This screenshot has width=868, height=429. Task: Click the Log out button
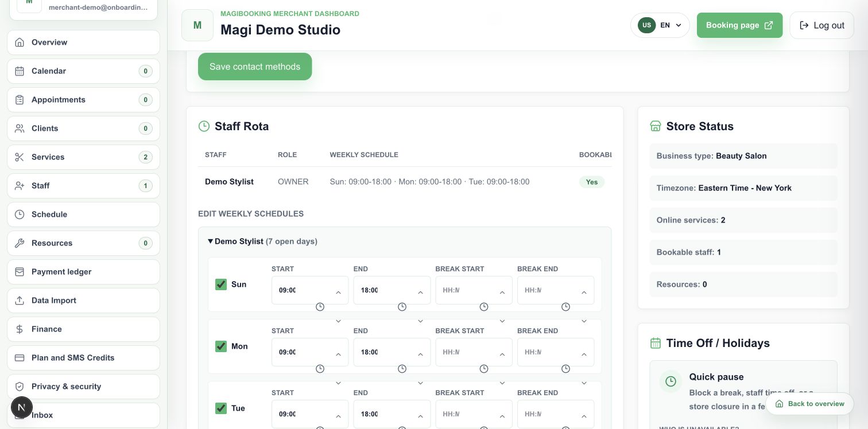pyautogui.click(x=822, y=25)
